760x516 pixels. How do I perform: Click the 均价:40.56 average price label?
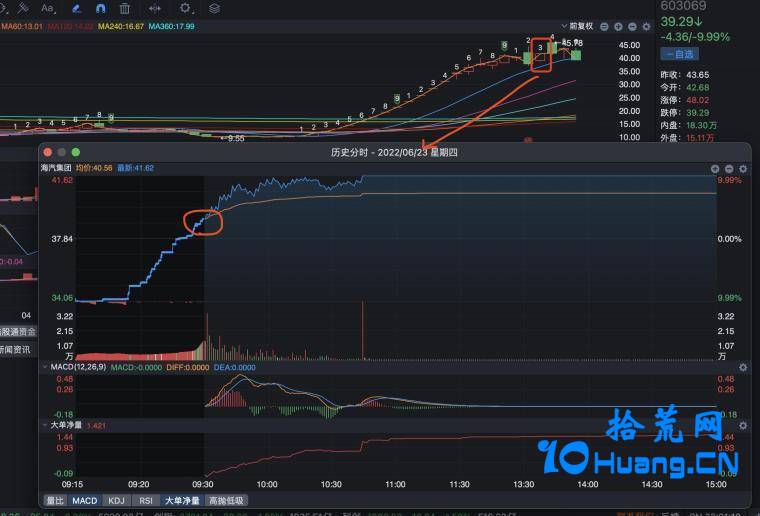pyautogui.click(x=94, y=168)
